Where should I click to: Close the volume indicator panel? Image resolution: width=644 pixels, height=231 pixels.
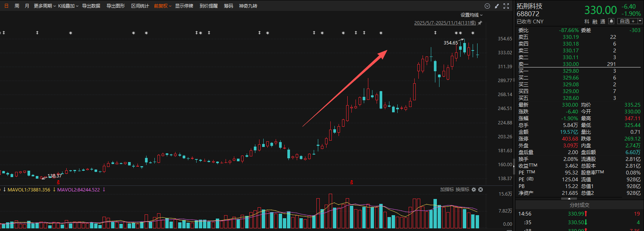(481, 190)
